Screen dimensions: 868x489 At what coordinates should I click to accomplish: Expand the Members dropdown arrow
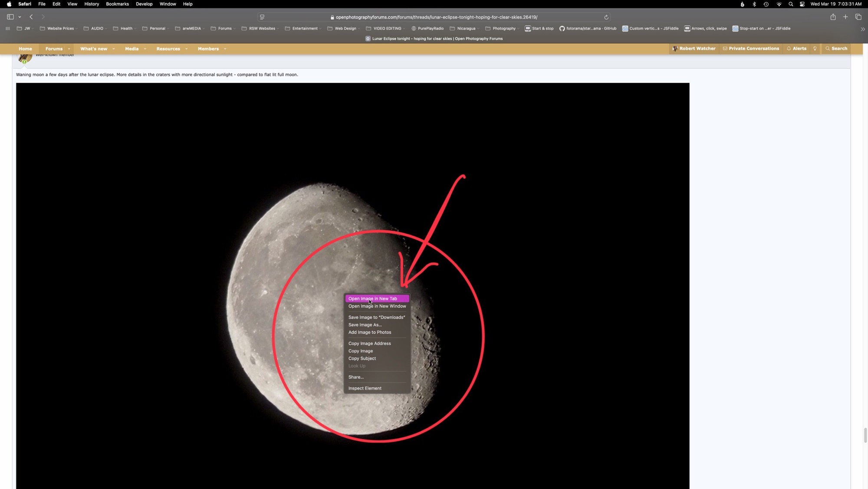click(225, 49)
